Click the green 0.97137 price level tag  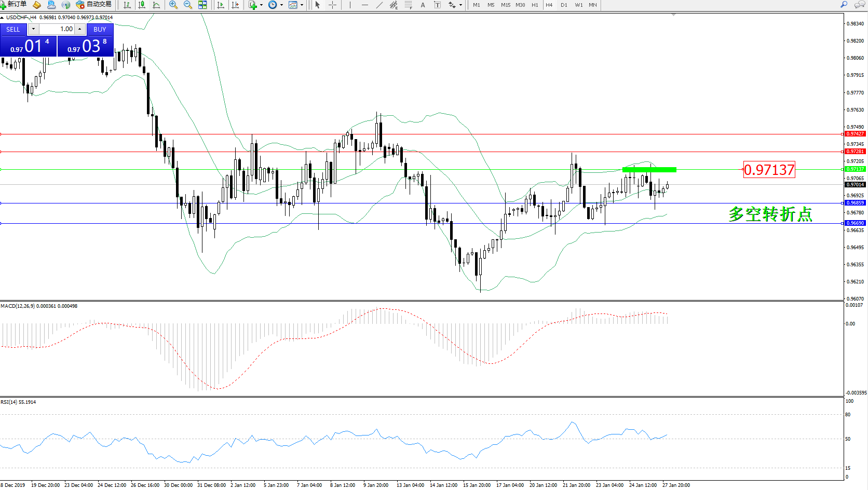tap(855, 169)
